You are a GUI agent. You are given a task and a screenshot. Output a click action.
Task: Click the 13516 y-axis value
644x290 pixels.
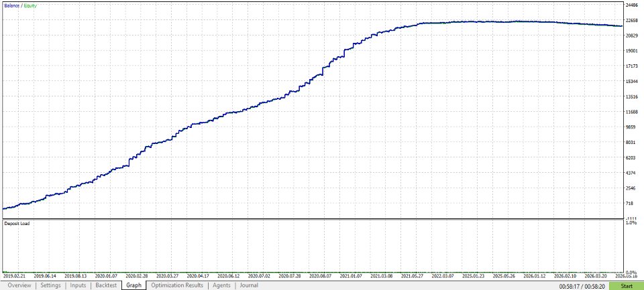click(x=631, y=97)
